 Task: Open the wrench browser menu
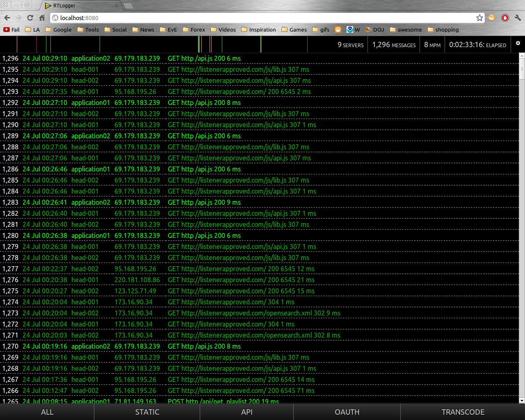pyautogui.click(x=518, y=18)
